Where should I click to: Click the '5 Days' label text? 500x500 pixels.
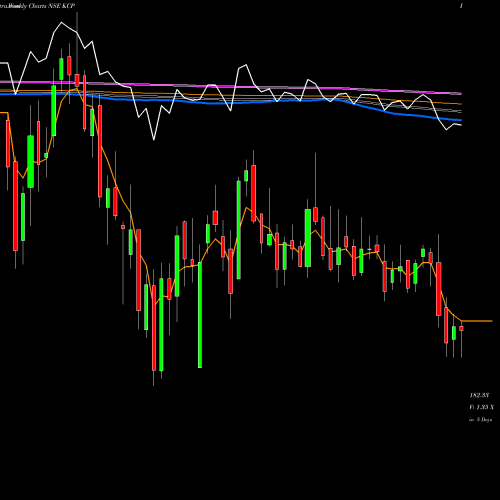coord(484,420)
